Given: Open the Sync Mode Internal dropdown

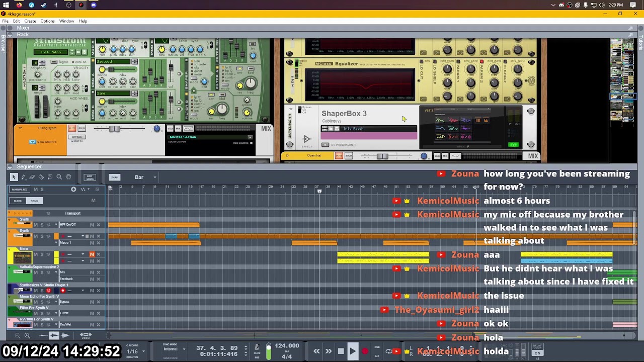Looking at the screenshot, I should click(184, 349).
